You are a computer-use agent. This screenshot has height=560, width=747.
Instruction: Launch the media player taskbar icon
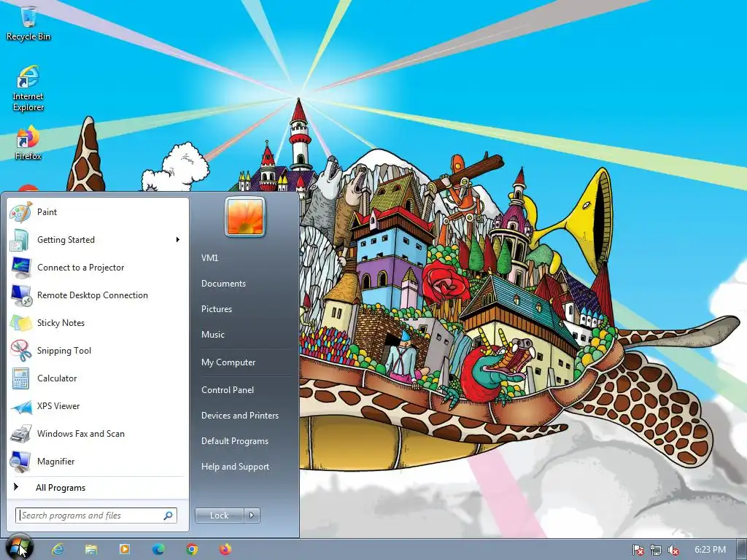tap(124, 550)
